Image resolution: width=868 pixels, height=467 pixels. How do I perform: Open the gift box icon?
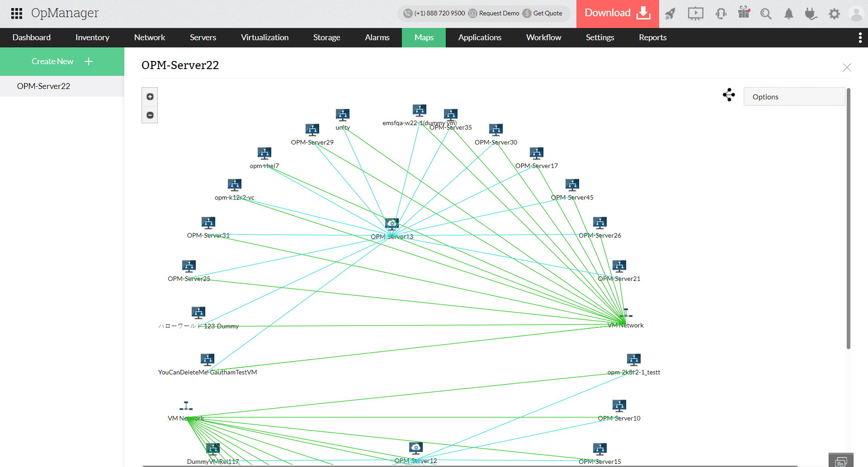click(744, 12)
